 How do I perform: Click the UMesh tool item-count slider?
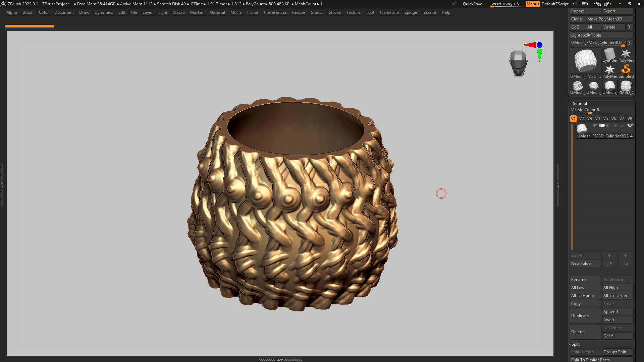point(598,43)
